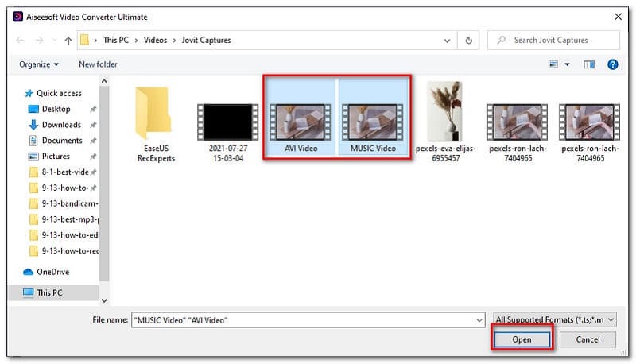
Task: Open the Organize dropdown menu
Action: click(39, 64)
